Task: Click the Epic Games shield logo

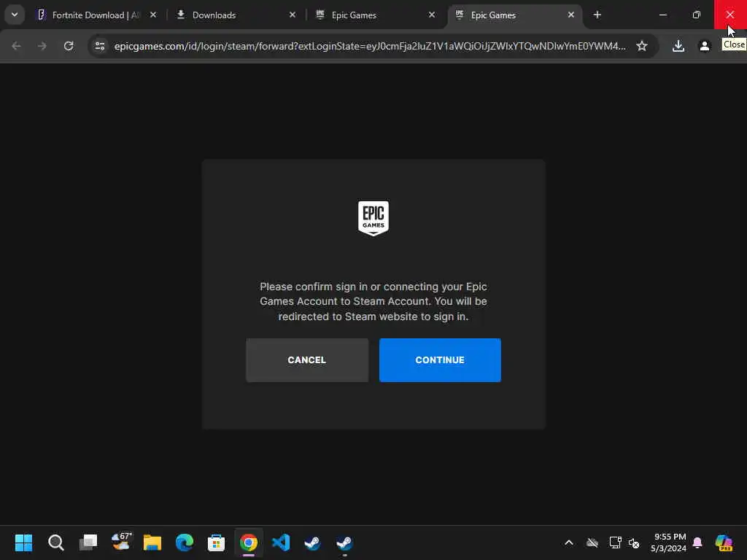Action: click(x=373, y=218)
